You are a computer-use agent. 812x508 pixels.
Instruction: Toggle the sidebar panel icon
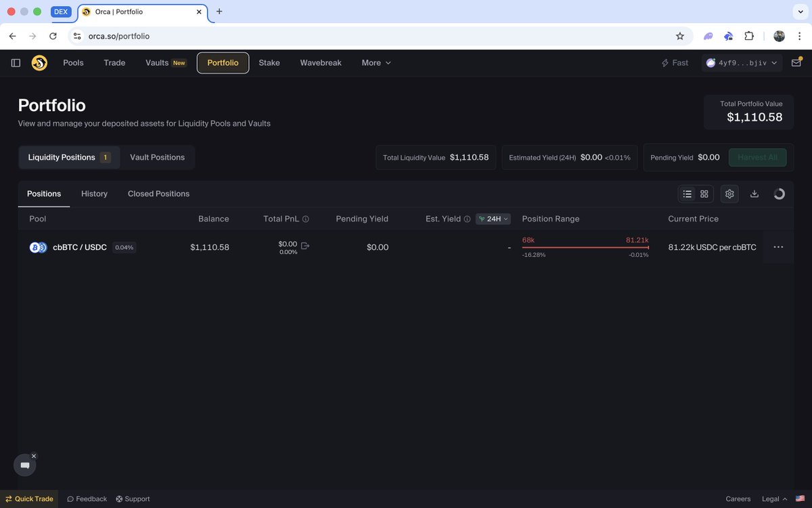click(16, 63)
